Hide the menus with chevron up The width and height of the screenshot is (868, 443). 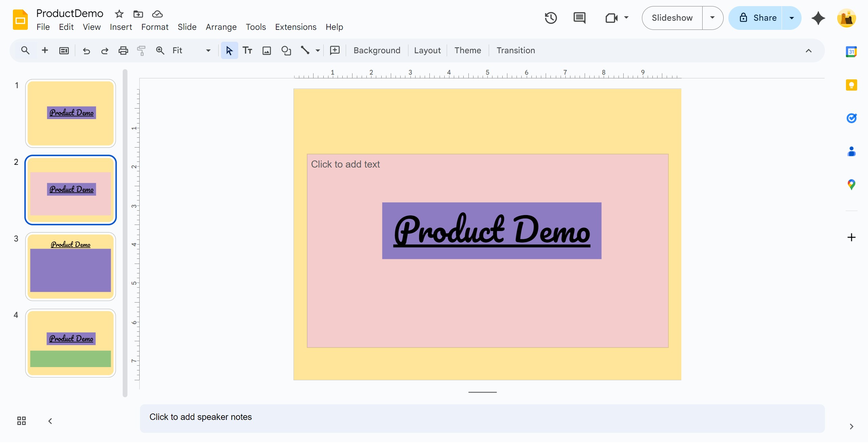point(809,51)
